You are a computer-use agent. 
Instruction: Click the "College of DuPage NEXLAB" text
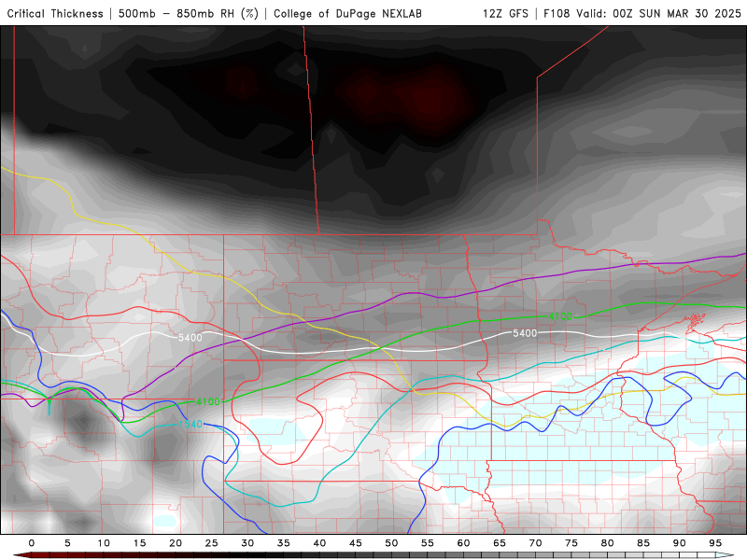point(347,14)
